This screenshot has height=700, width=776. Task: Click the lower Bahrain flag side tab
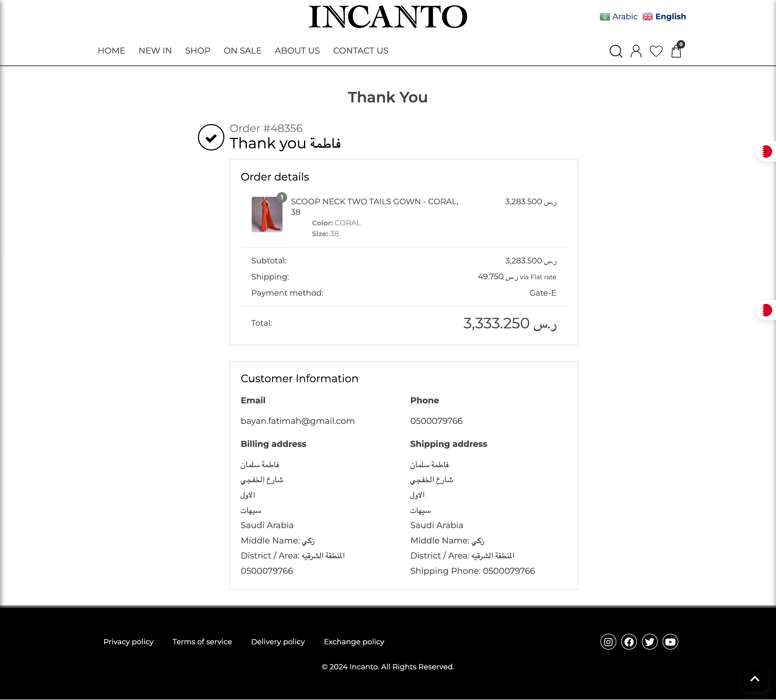pos(766,310)
